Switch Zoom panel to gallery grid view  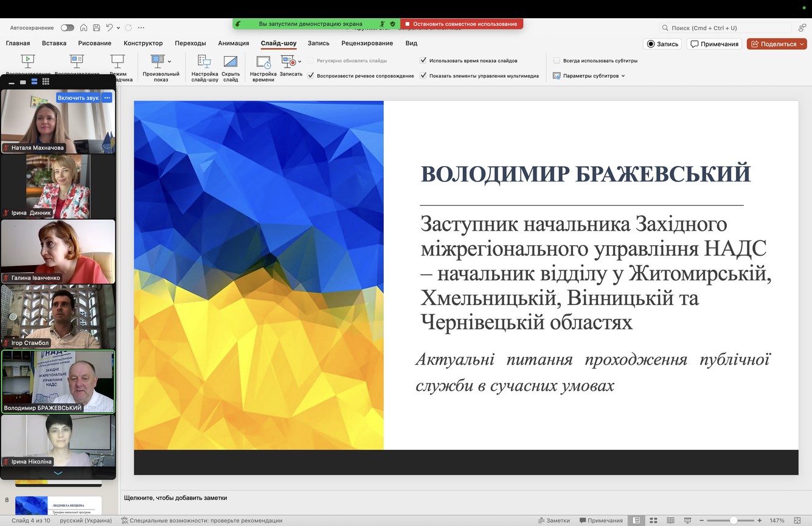[46, 82]
